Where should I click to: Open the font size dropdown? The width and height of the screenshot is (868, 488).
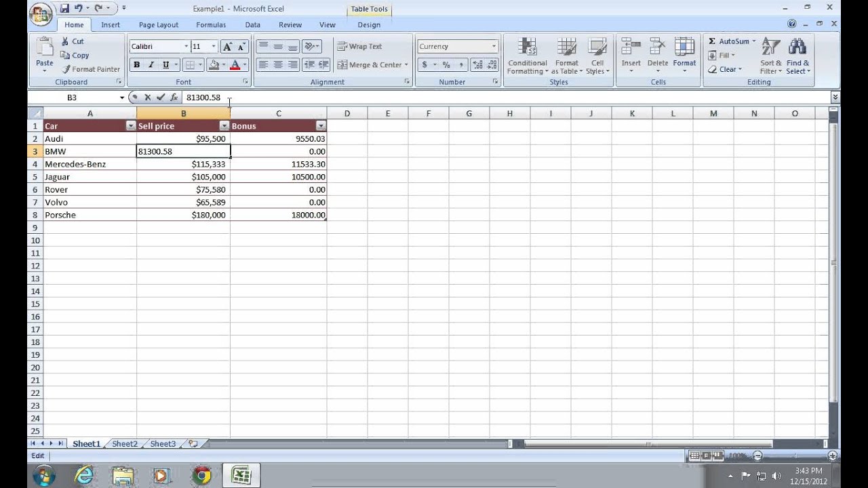coord(214,46)
